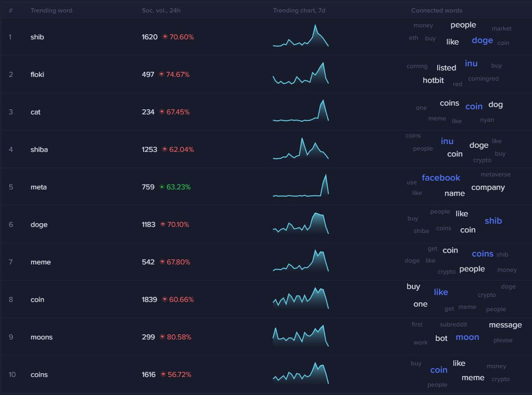View the shiba row sparkline chart
The width and height of the screenshot is (532, 395).
pyautogui.click(x=301, y=149)
